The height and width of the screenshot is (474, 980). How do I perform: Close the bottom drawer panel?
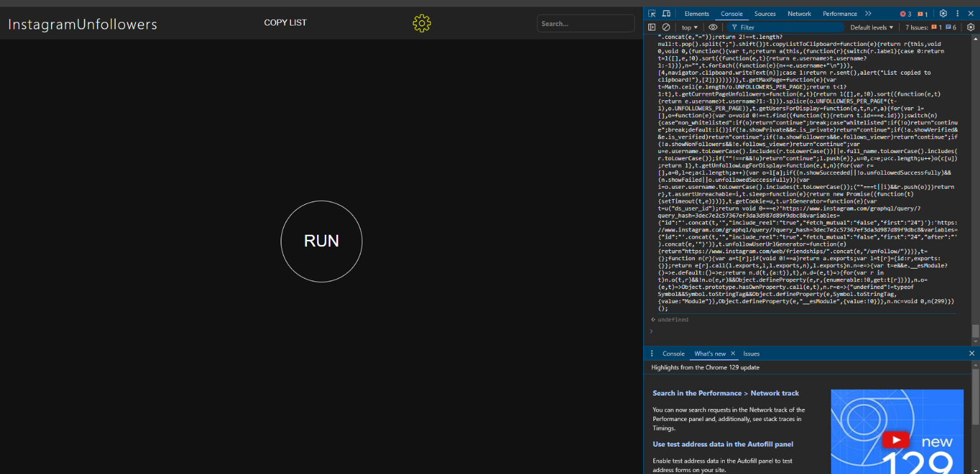pyautogui.click(x=972, y=353)
